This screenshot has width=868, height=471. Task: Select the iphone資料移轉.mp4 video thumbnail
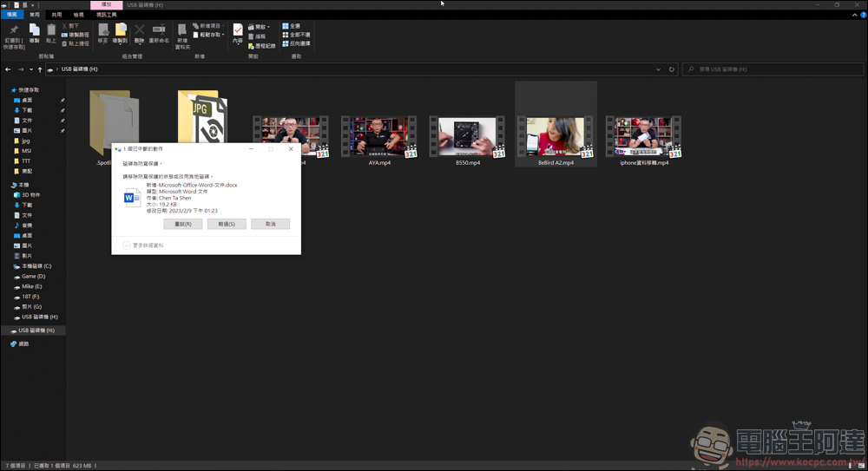(643, 137)
